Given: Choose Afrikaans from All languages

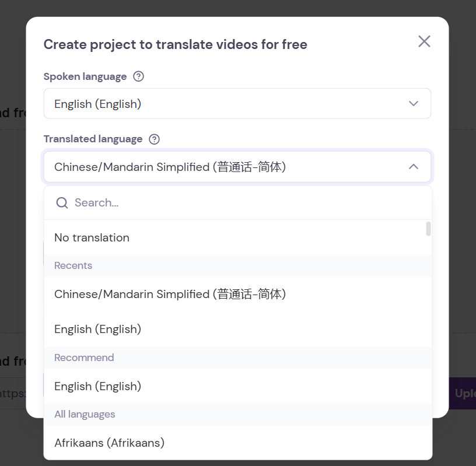Looking at the screenshot, I should tap(109, 443).
